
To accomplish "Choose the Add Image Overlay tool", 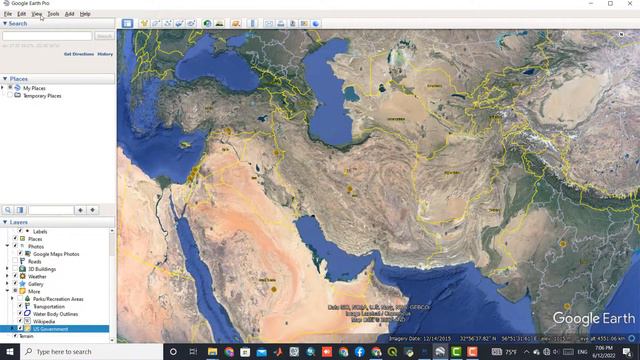I will [x=180, y=23].
